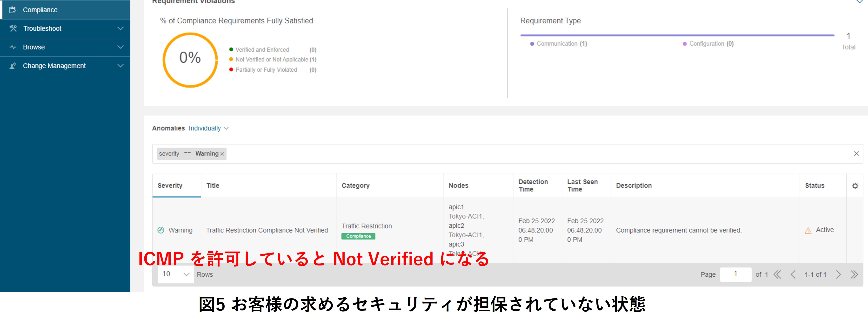This screenshot has height=326, width=868.
Task: Select Not Verified or Not Applicable legend
Action: [x=273, y=59]
